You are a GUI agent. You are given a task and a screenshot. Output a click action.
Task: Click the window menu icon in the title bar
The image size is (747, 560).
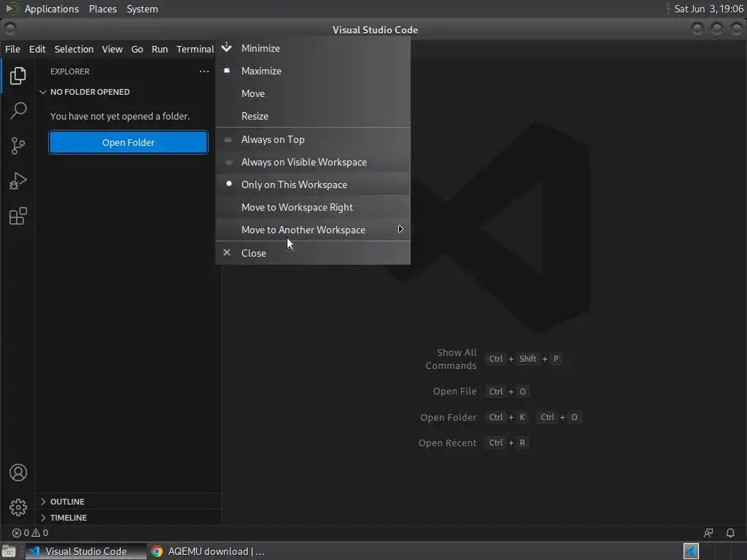9,29
